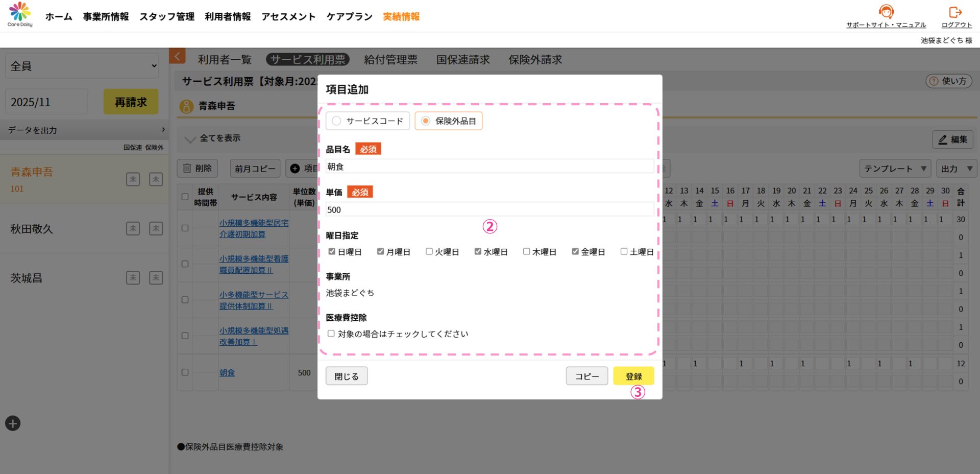Uncheck the 金曜日 checkbox

click(575, 252)
